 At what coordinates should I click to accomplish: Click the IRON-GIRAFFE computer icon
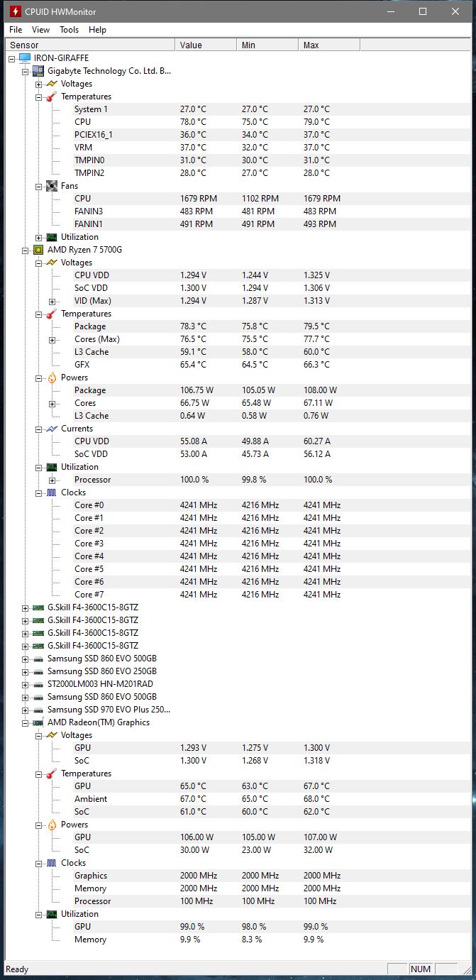(25, 58)
